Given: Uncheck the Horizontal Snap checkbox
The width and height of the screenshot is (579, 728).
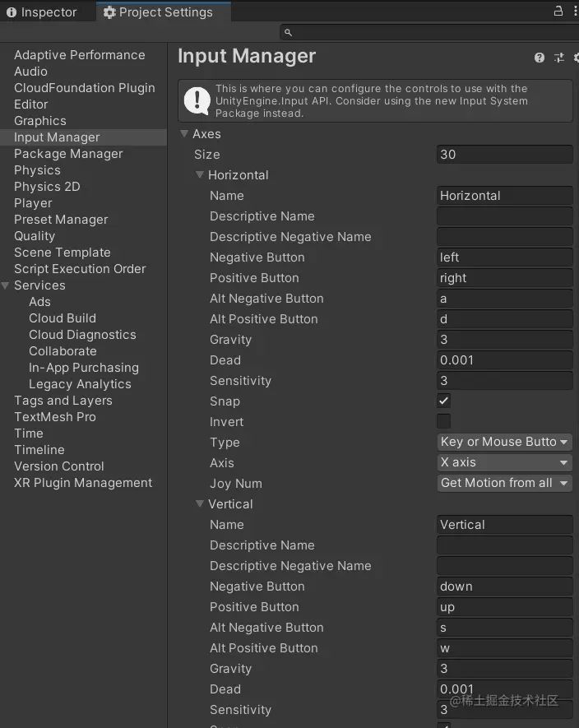Looking at the screenshot, I should (x=444, y=401).
